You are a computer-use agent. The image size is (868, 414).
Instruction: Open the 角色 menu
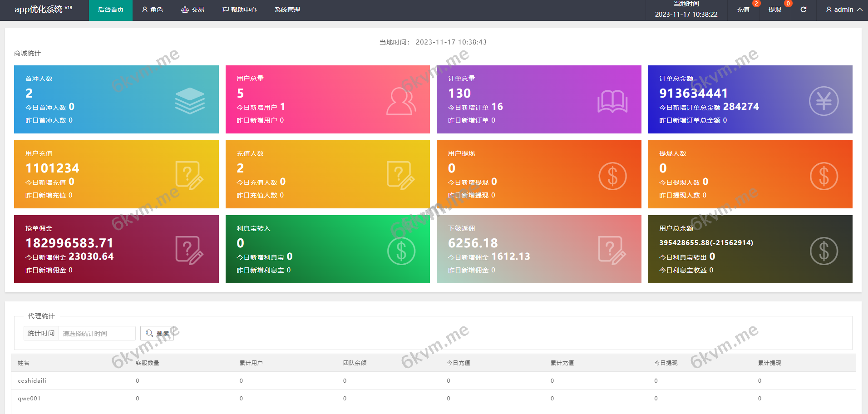pyautogui.click(x=152, y=10)
